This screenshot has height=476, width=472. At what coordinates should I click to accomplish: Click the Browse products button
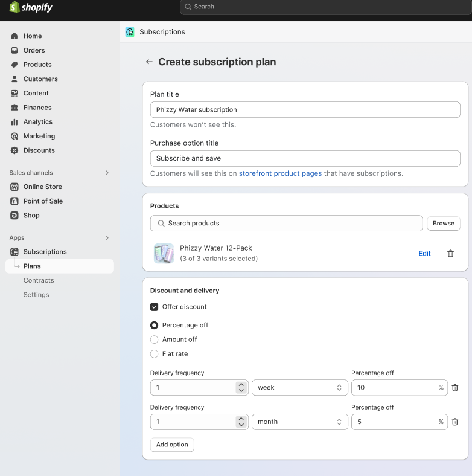(x=444, y=223)
